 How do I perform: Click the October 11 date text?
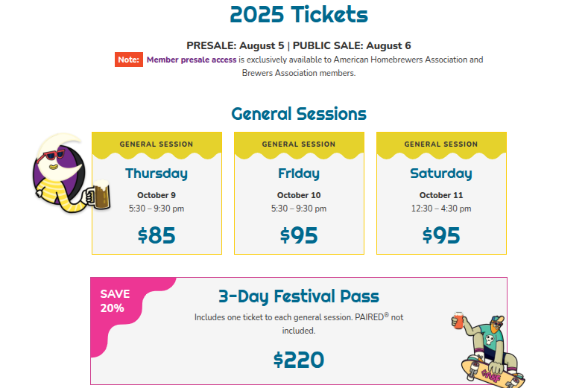441,195
